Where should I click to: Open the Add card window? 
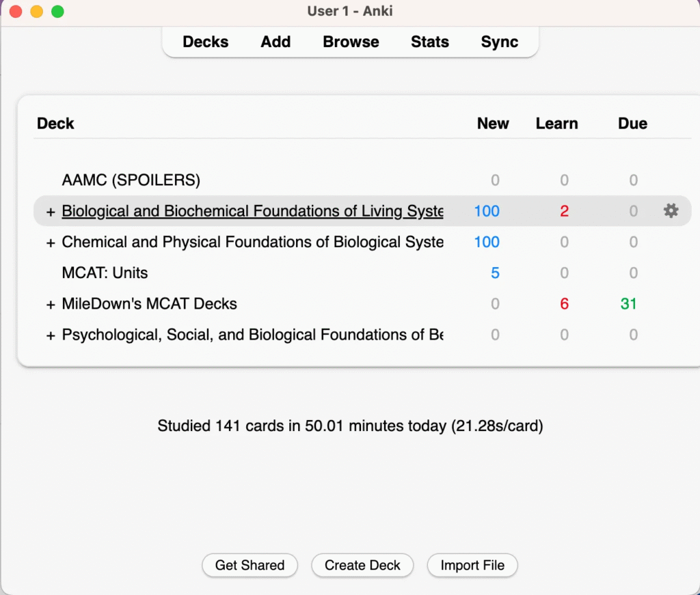[x=275, y=42]
